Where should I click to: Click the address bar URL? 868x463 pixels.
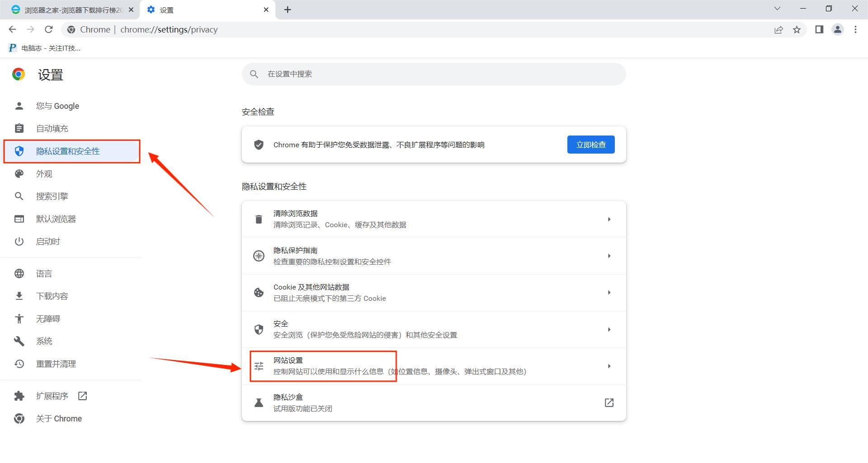click(x=169, y=29)
